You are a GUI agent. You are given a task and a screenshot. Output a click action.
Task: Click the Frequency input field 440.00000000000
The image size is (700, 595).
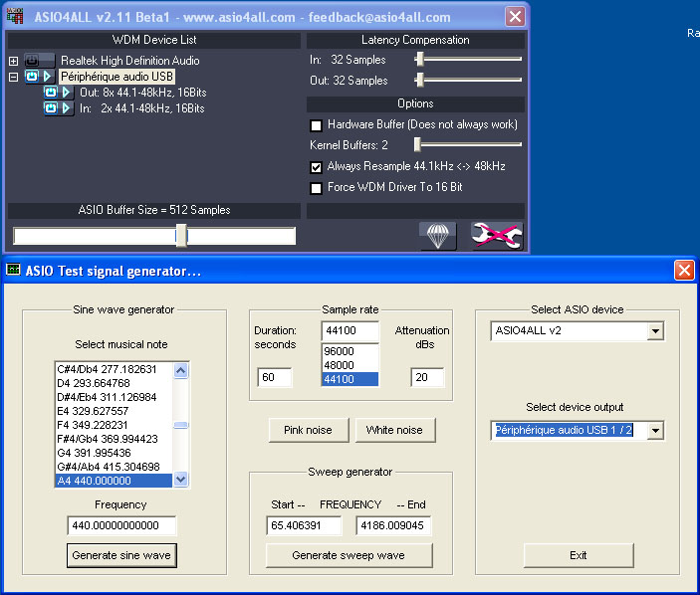coord(121,525)
